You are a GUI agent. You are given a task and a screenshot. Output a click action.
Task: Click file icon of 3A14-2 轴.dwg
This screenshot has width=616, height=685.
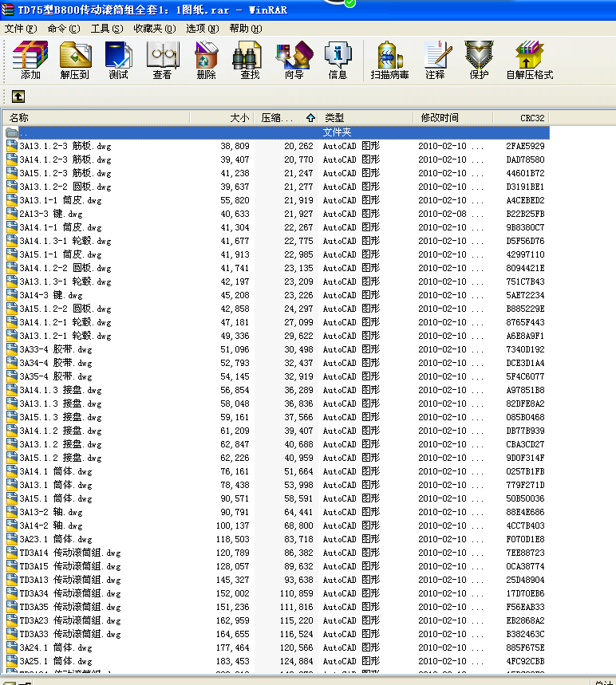12,526
